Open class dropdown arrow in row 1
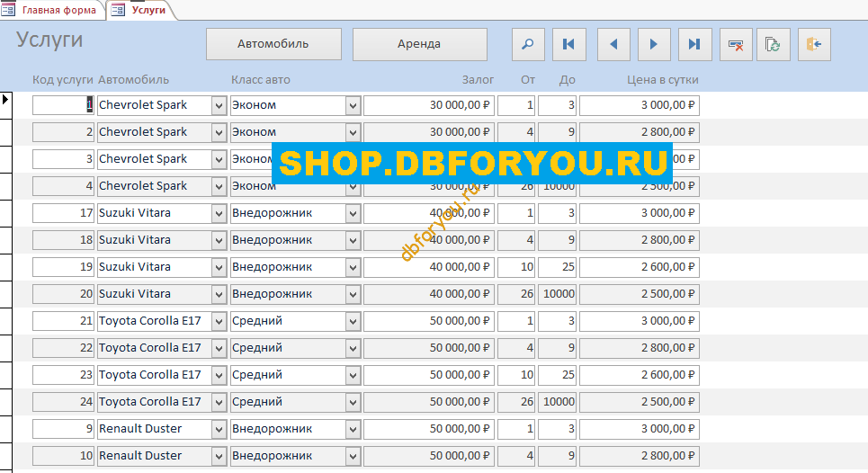The width and height of the screenshot is (868, 473). pos(353,105)
